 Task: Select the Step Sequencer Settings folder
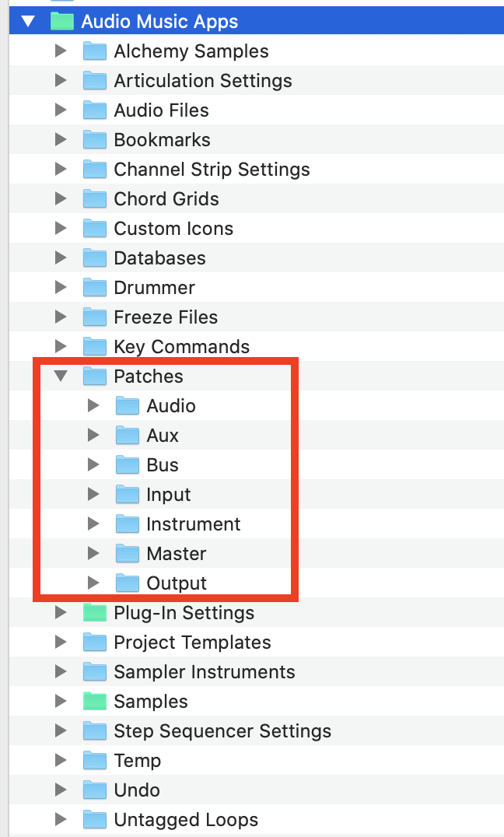[x=222, y=731]
